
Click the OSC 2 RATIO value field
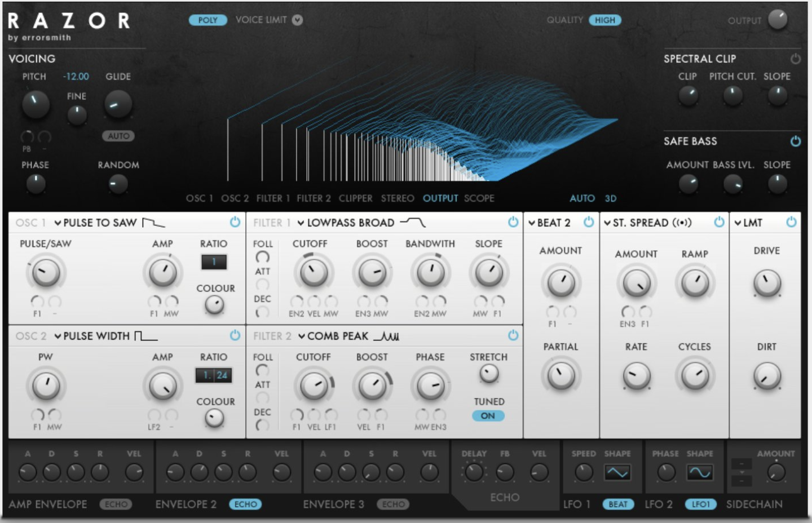(214, 374)
